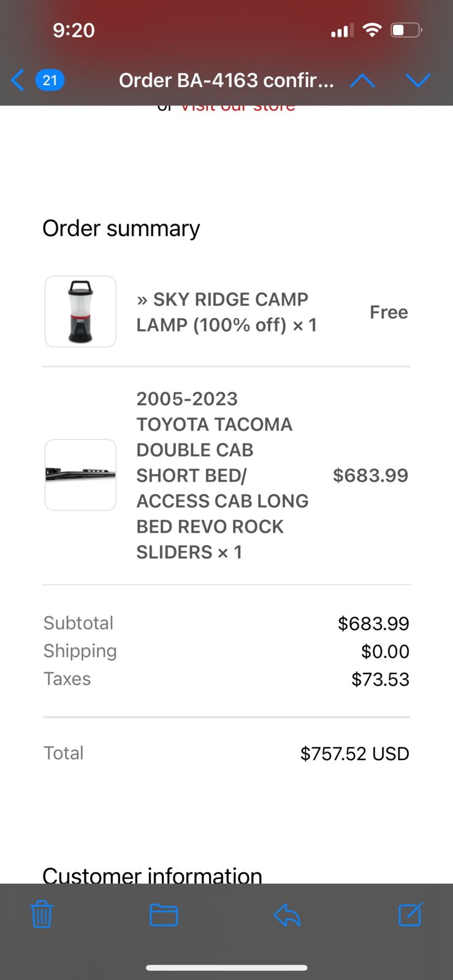This screenshot has height=980, width=453.
Task: Go to next email with down chevron
Action: pos(418,80)
